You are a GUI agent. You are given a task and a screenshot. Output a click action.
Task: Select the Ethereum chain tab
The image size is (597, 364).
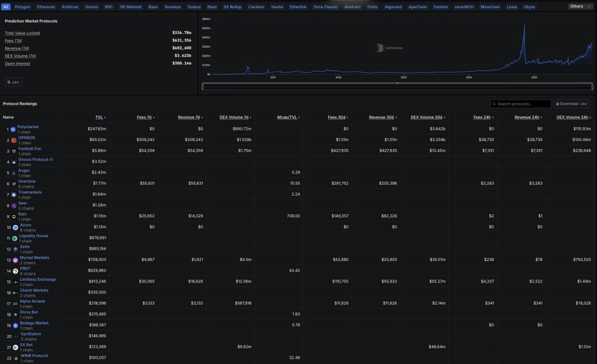46,7
